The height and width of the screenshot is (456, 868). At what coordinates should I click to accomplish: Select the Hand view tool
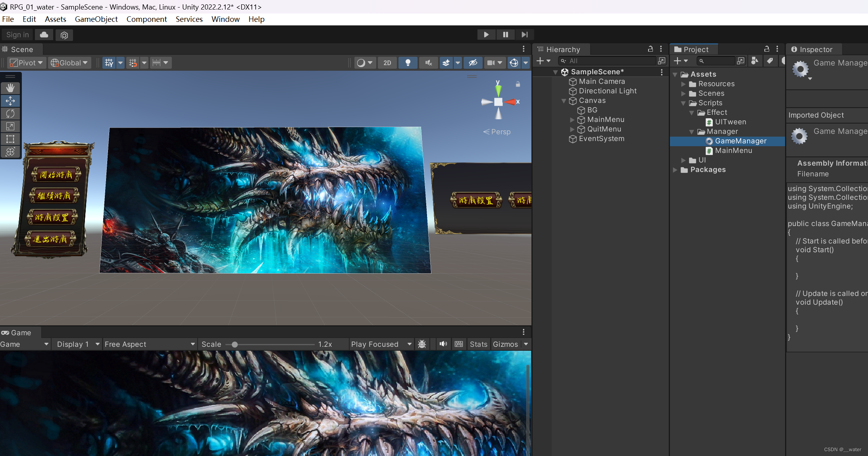click(x=10, y=88)
